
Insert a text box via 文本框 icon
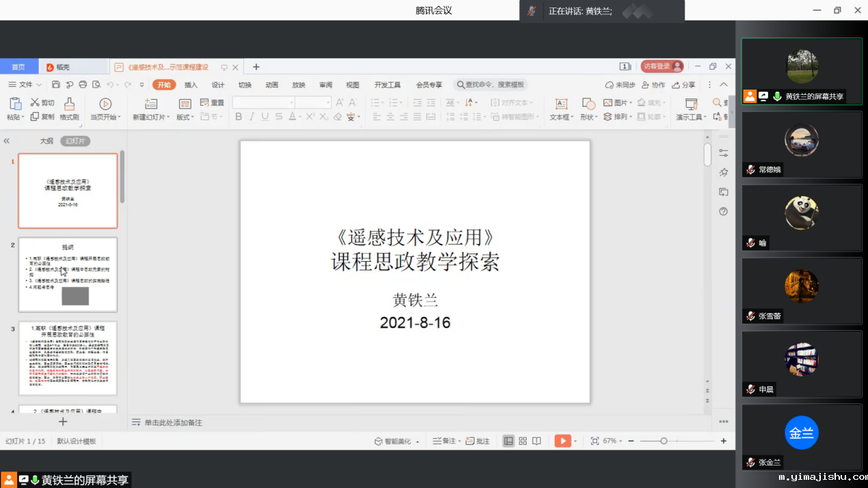pyautogui.click(x=561, y=104)
